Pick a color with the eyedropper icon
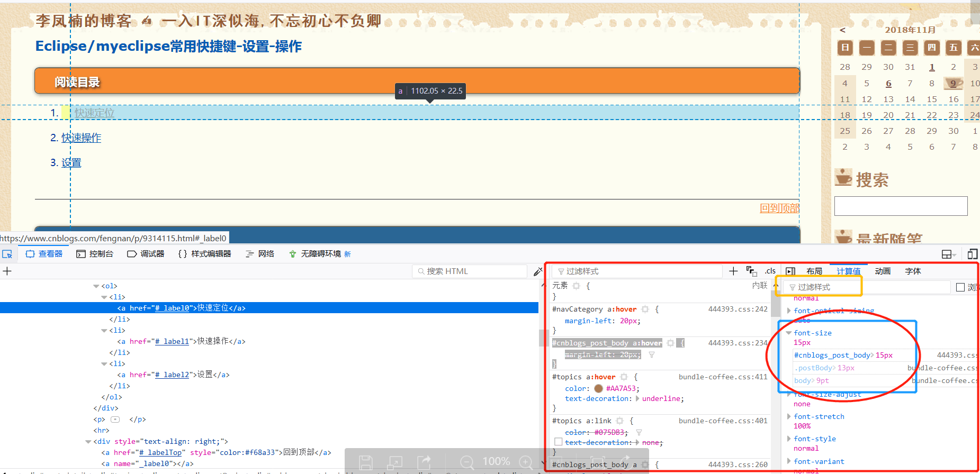Screen dimensions: 980x474 pos(537,271)
